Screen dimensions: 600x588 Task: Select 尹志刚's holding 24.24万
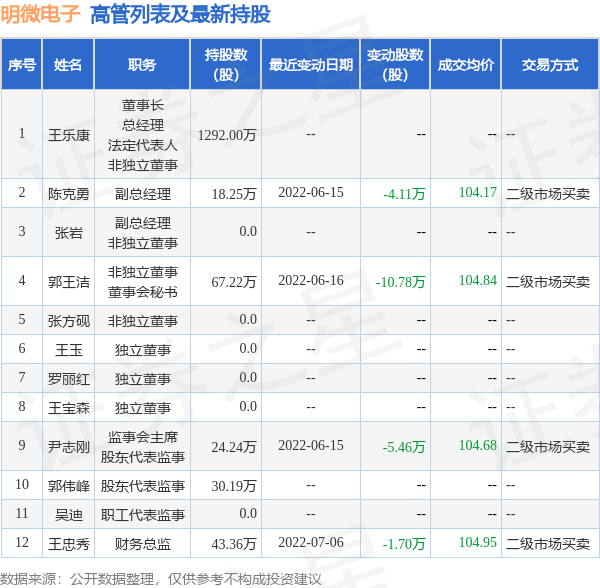[x=234, y=447]
